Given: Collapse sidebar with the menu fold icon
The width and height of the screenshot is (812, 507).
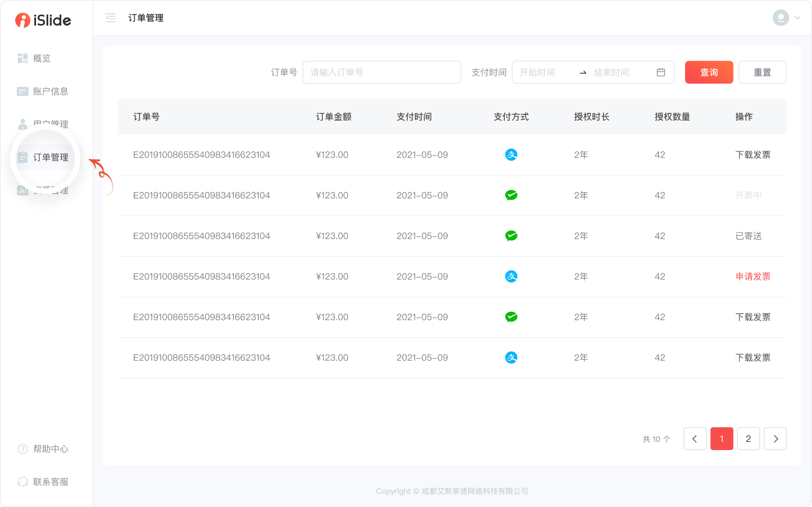Looking at the screenshot, I should (x=110, y=18).
